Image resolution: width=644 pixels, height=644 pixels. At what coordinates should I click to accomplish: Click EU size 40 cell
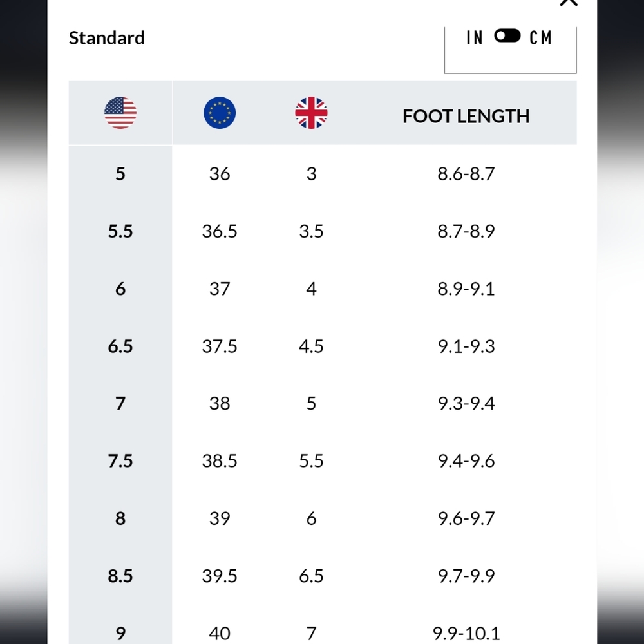coord(220,633)
